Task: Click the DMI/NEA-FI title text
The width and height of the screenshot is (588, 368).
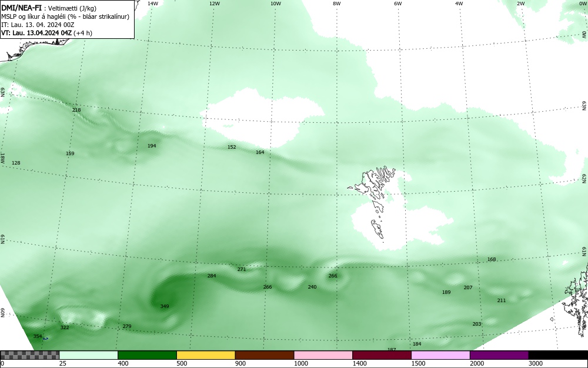Action: coord(21,8)
